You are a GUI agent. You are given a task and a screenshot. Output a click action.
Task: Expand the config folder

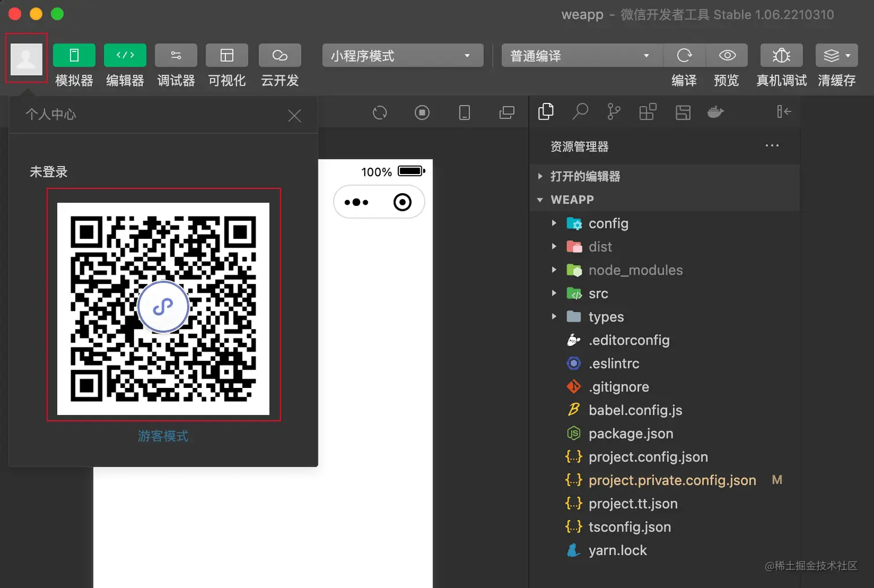665,223
